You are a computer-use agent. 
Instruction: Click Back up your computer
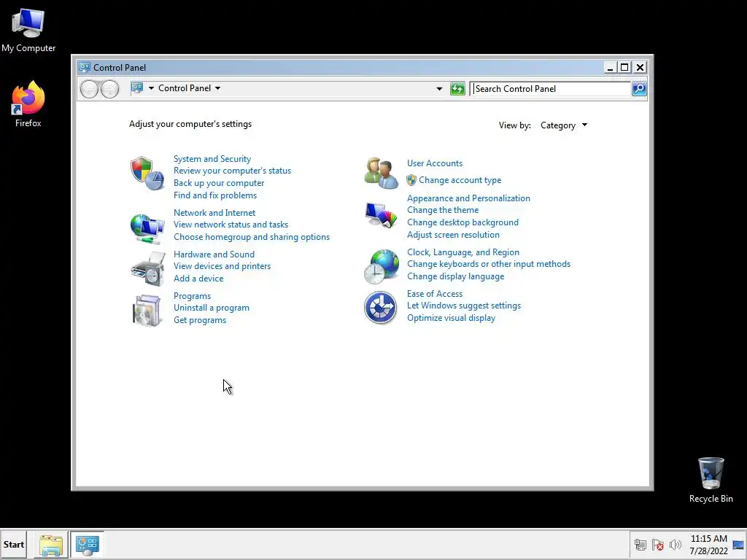(219, 183)
